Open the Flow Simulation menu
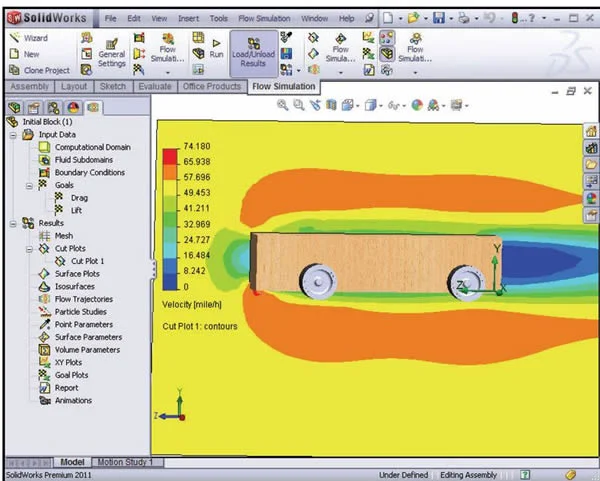The width and height of the screenshot is (600, 481). (x=265, y=18)
